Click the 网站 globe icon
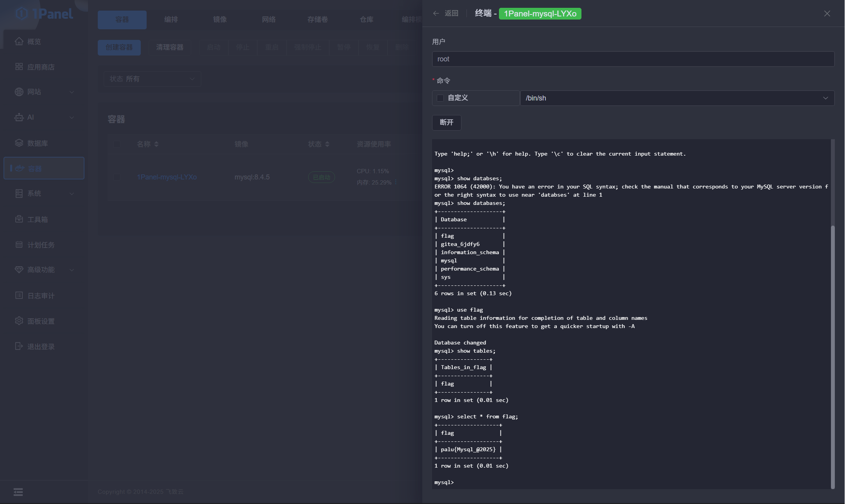This screenshot has height=504, width=845. pyautogui.click(x=19, y=92)
